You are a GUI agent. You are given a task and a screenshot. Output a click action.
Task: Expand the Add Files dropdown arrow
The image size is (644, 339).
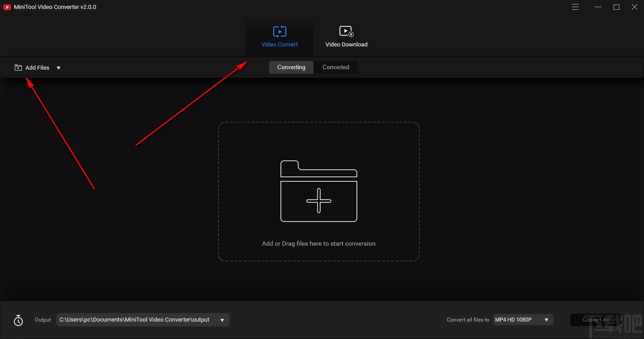(59, 68)
